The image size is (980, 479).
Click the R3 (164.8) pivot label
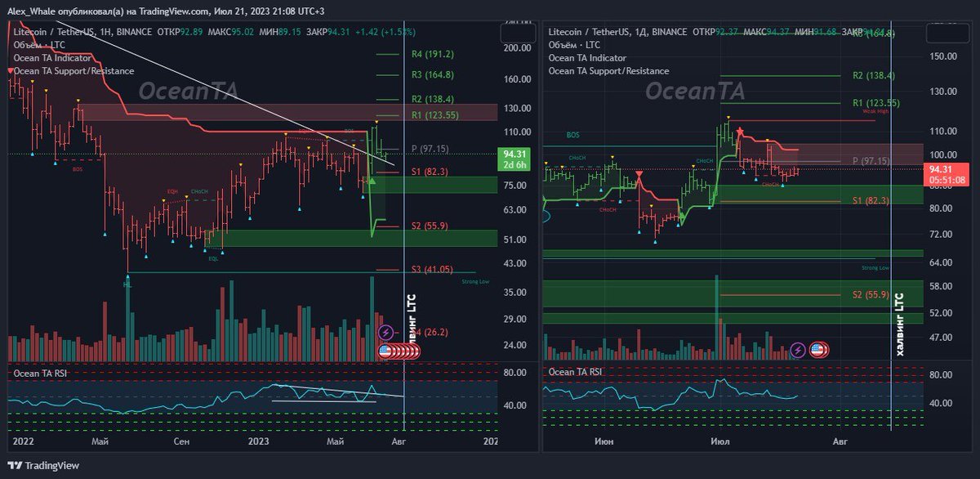click(x=432, y=75)
